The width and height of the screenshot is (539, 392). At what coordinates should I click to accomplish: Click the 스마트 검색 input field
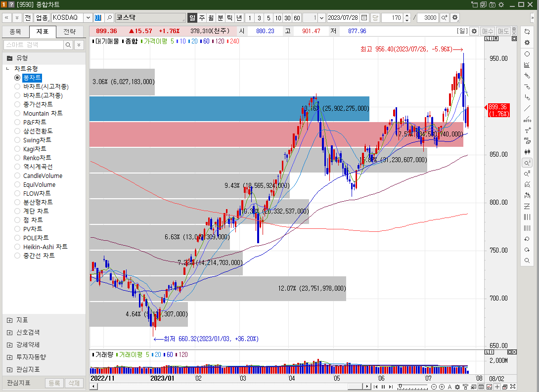coord(34,45)
